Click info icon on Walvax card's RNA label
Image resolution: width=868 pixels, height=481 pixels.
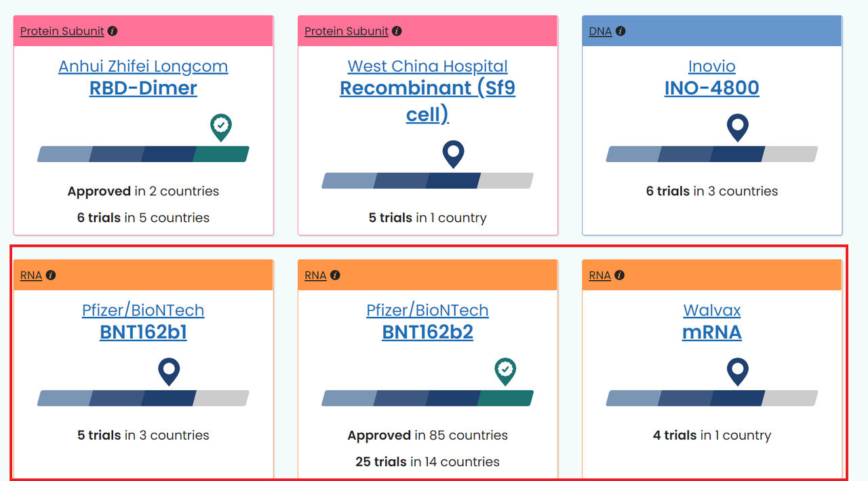[620, 275]
